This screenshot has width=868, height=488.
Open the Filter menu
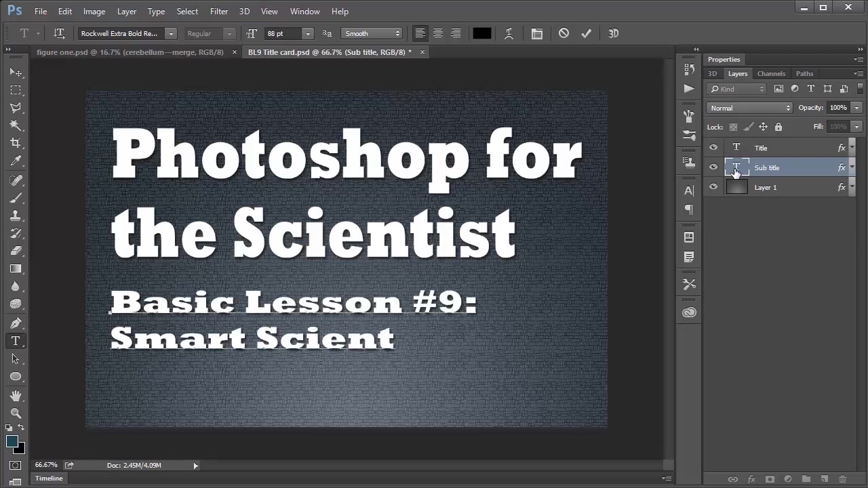point(218,11)
